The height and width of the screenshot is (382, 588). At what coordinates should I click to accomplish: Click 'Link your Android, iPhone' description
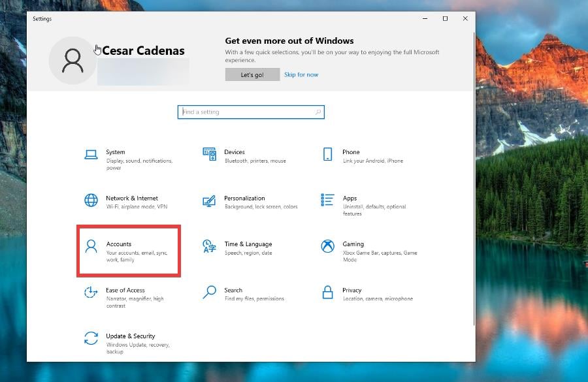tap(373, 161)
